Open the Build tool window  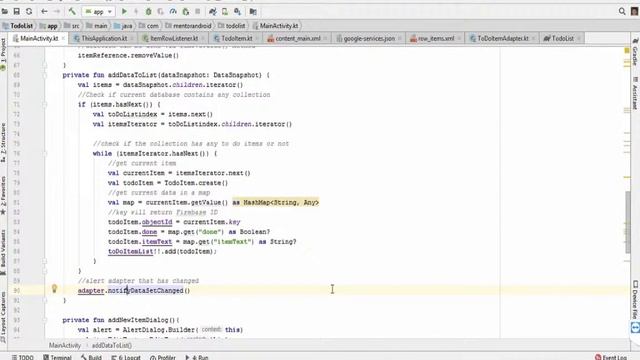click(x=91, y=357)
